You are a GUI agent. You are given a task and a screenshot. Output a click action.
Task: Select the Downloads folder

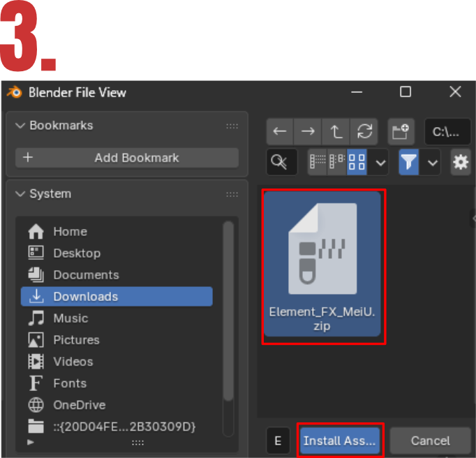click(x=117, y=297)
